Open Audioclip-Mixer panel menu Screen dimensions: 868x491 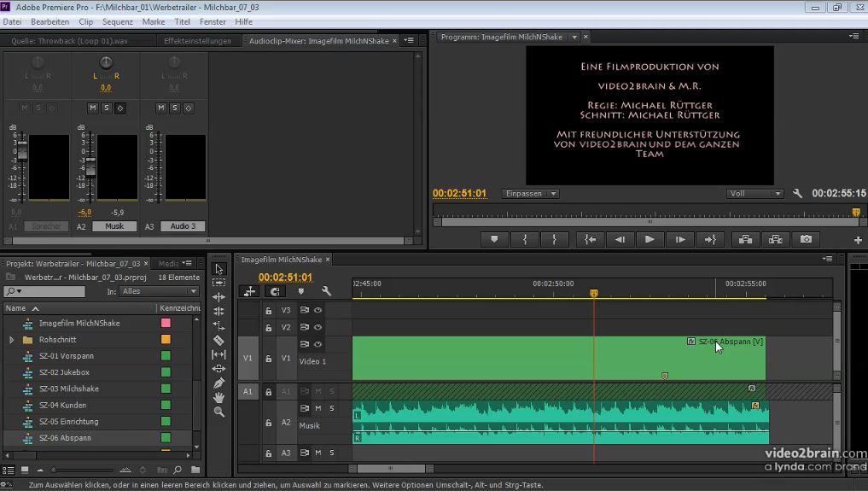click(409, 40)
